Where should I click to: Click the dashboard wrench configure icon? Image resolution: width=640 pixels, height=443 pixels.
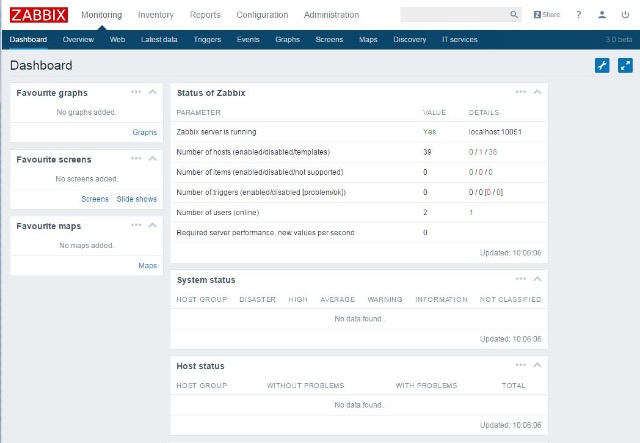[602, 65]
